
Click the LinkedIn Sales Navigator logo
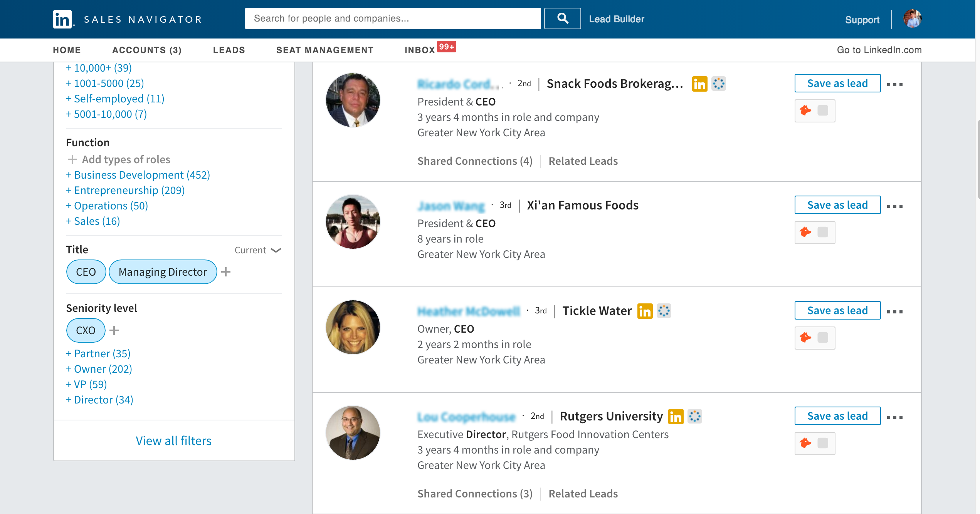click(62, 19)
